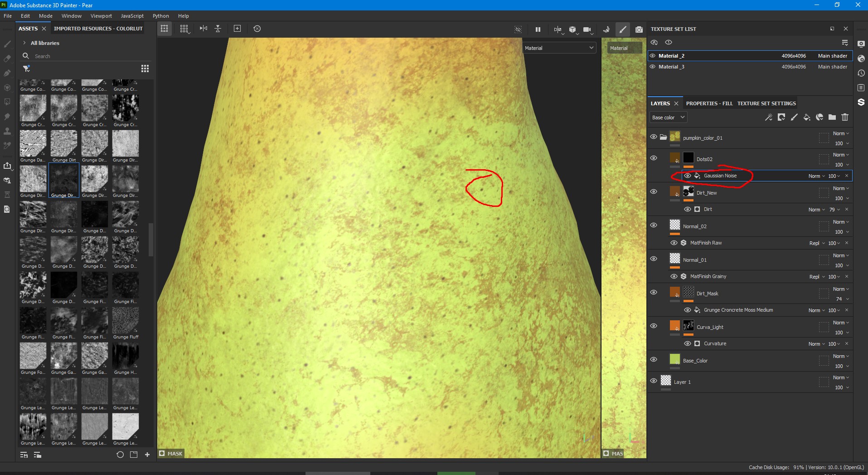Screen dimensions: 868x475
Task: Open the Base color channel dropdown
Action: click(x=668, y=118)
